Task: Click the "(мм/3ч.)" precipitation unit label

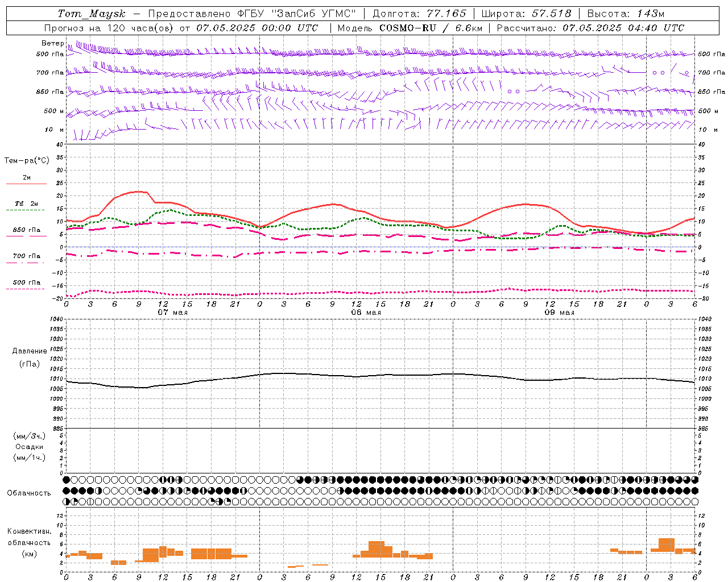Action: pyautogui.click(x=29, y=436)
